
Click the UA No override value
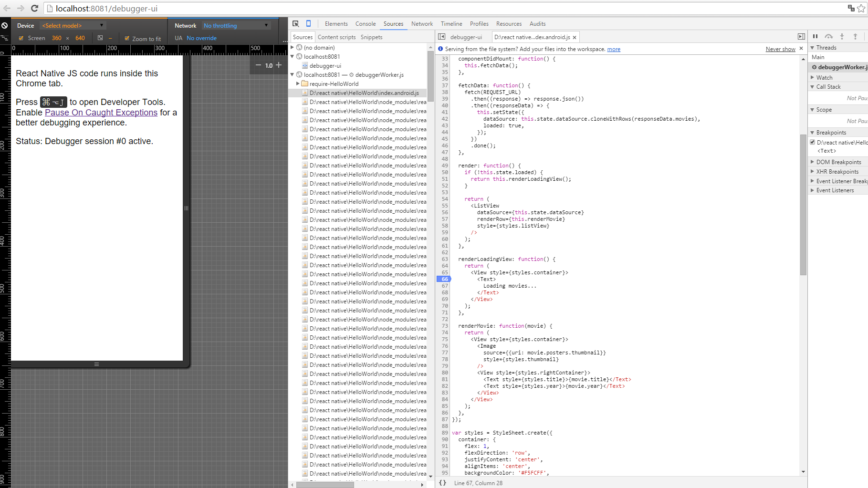201,38
